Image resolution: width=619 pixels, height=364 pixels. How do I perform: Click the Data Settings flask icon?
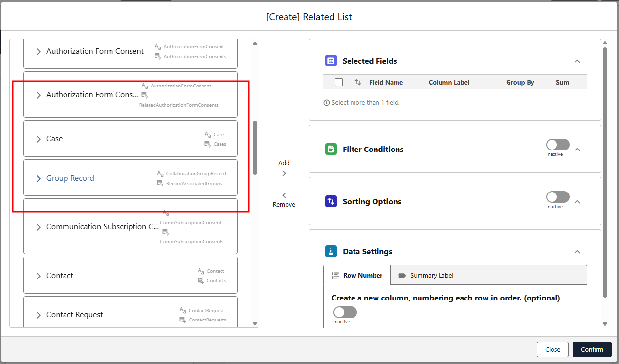(x=331, y=252)
